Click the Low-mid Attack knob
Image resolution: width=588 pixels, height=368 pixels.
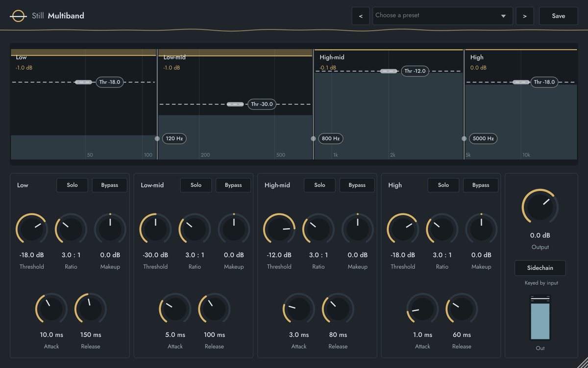click(x=175, y=309)
